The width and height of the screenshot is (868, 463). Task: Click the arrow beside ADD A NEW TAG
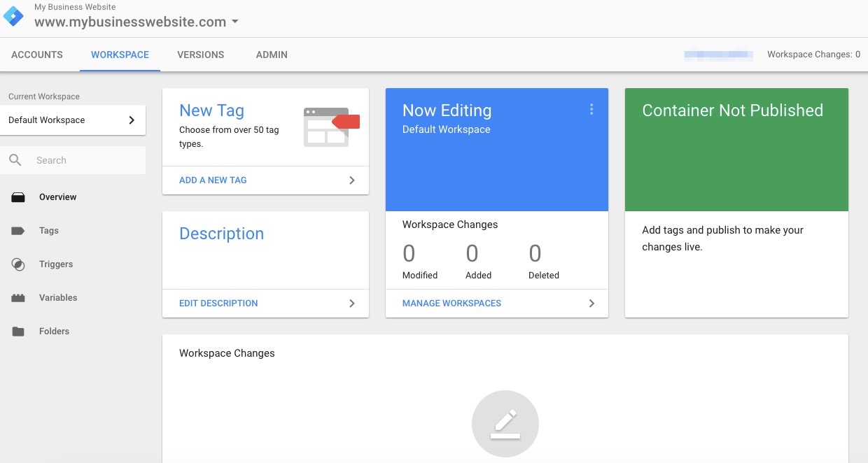[352, 180]
